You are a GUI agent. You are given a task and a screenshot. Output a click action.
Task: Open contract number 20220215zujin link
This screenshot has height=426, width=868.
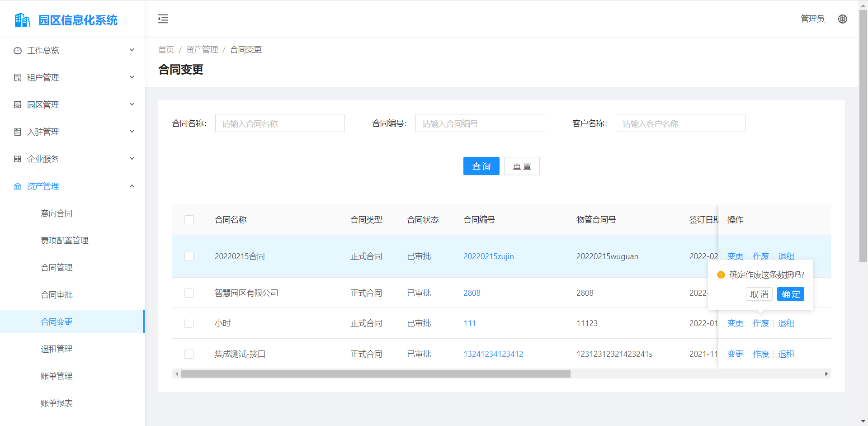click(489, 256)
